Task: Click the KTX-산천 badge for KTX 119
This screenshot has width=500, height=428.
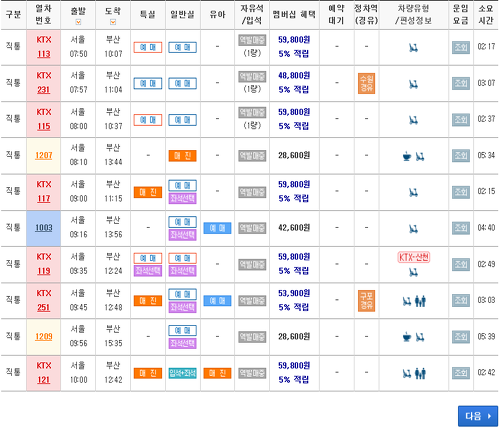Action: (414, 257)
